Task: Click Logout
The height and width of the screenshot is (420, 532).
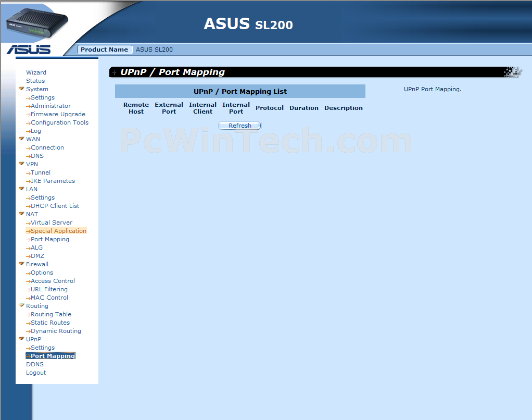Action: pos(36,373)
